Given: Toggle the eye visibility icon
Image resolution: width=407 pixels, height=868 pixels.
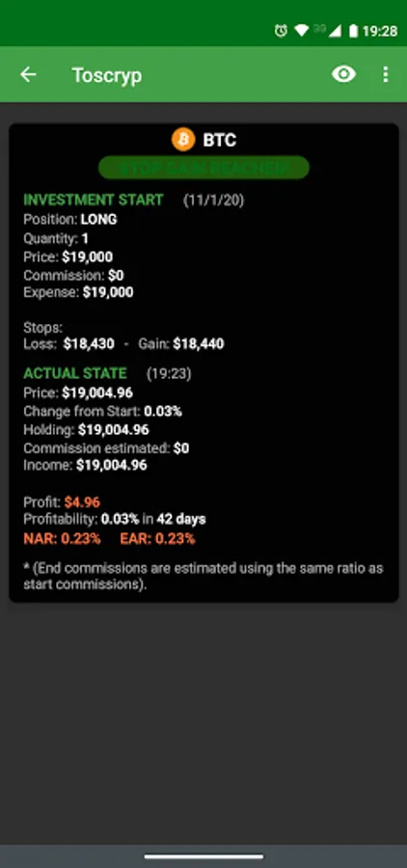Looking at the screenshot, I should [x=343, y=74].
